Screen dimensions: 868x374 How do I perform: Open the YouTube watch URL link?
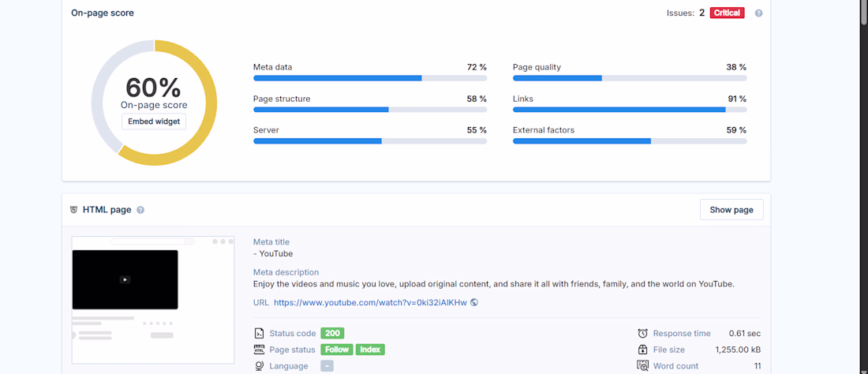(x=370, y=303)
